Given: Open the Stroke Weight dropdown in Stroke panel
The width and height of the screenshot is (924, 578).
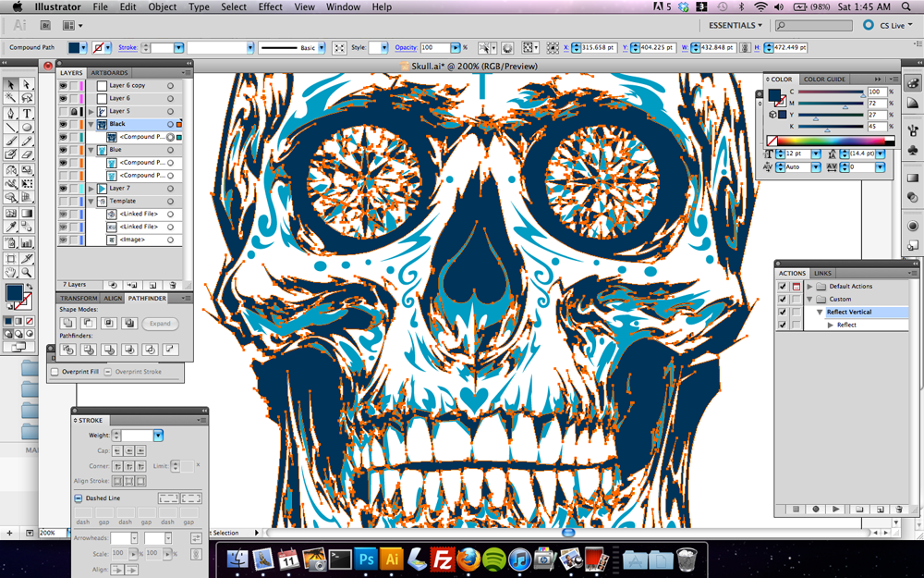Looking at the screenshot, I should (x=158, y=436).
